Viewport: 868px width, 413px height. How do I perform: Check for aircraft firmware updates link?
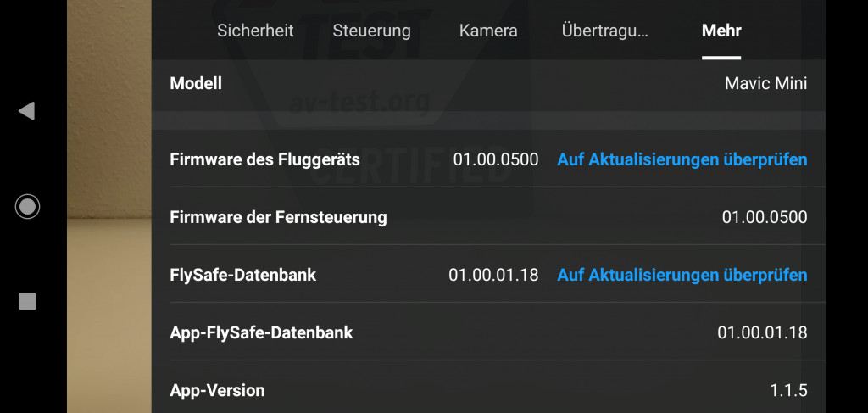(682, 159)
